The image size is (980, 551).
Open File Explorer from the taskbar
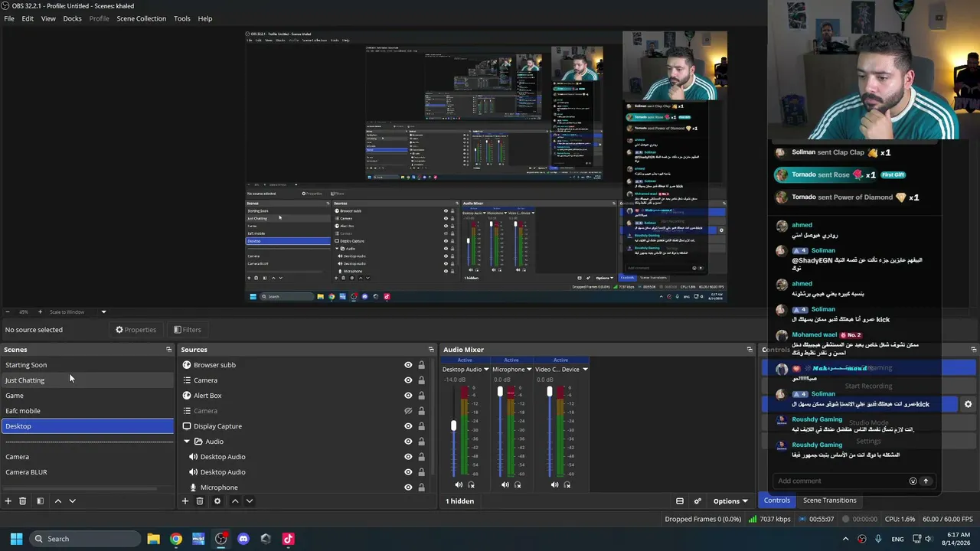(153, 539)
